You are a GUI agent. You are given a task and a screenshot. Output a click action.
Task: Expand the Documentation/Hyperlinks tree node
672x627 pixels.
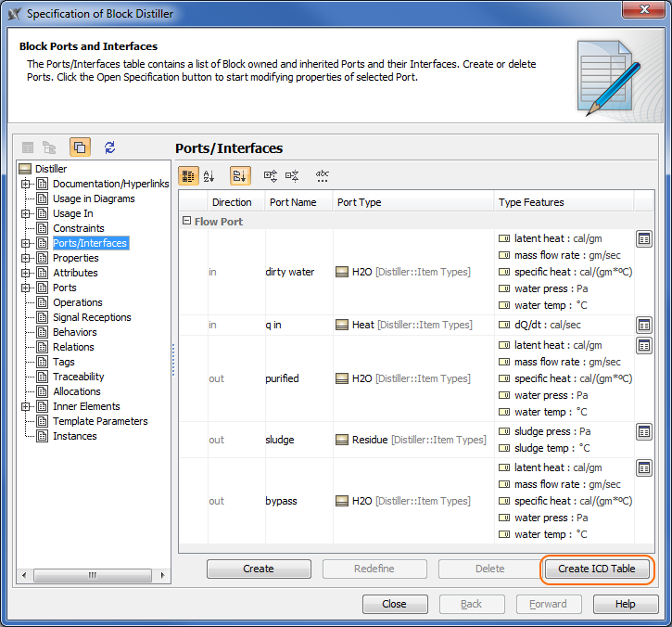tap(26, 184)
